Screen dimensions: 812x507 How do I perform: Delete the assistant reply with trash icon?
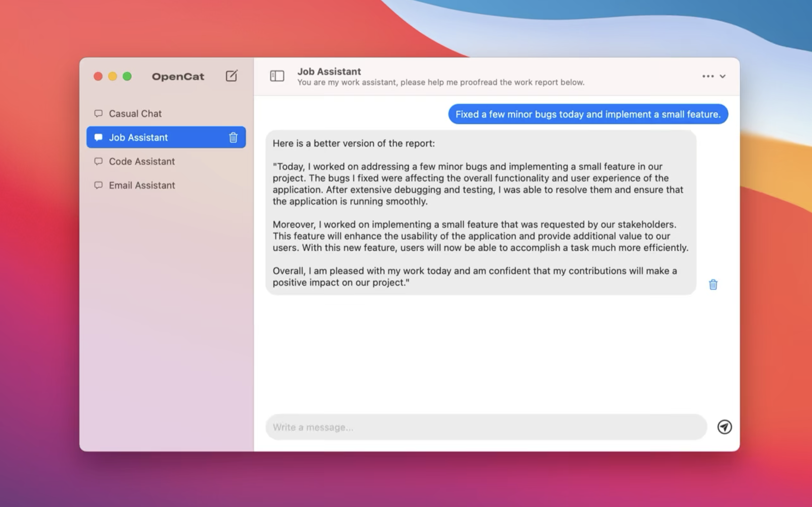[x=713, y=284]
